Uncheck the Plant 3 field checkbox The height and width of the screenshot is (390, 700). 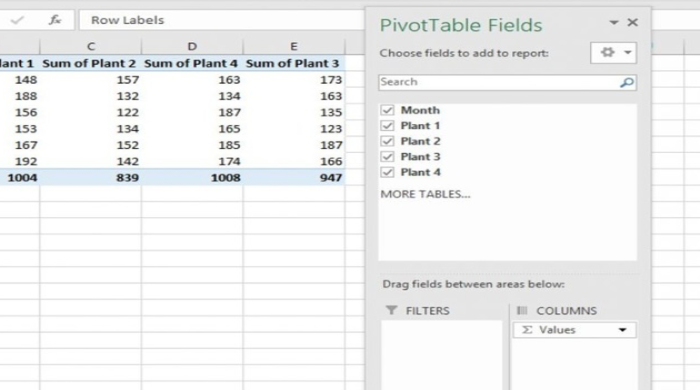click(x=388, y=157)
